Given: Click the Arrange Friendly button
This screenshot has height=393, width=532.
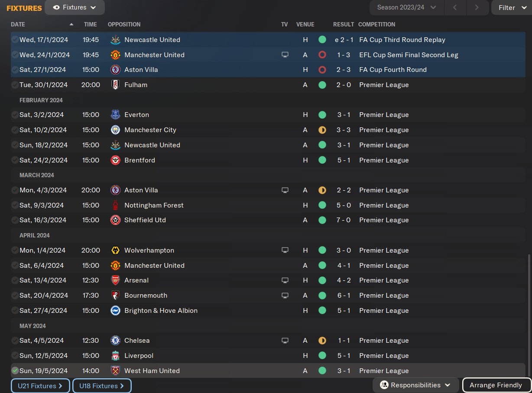Looking at the screenshot, I should 496,385.
